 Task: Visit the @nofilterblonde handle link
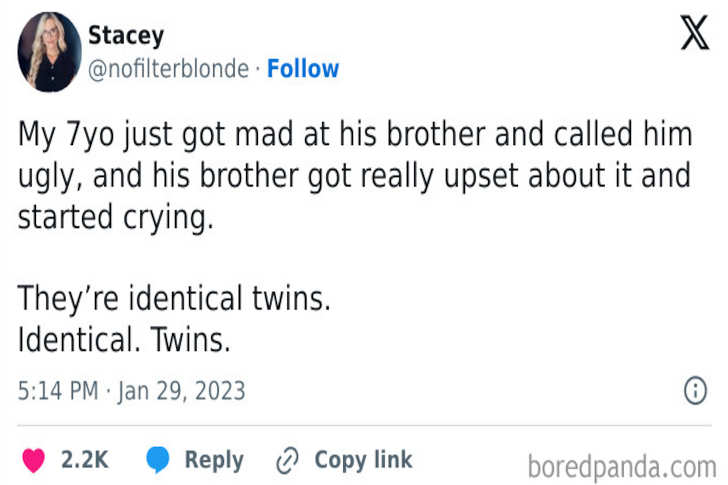pyautogui.click(x=168, y=69)
